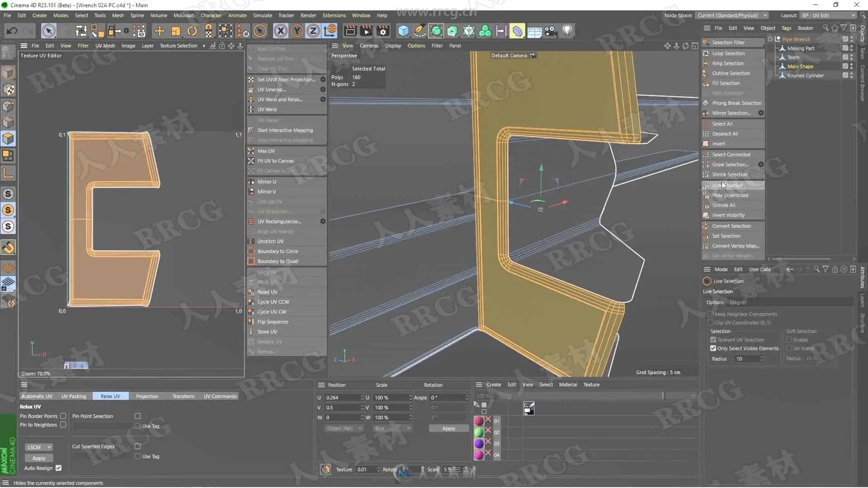Click Apply under Relax UV
Screen dimensions: 868x488
39,458
